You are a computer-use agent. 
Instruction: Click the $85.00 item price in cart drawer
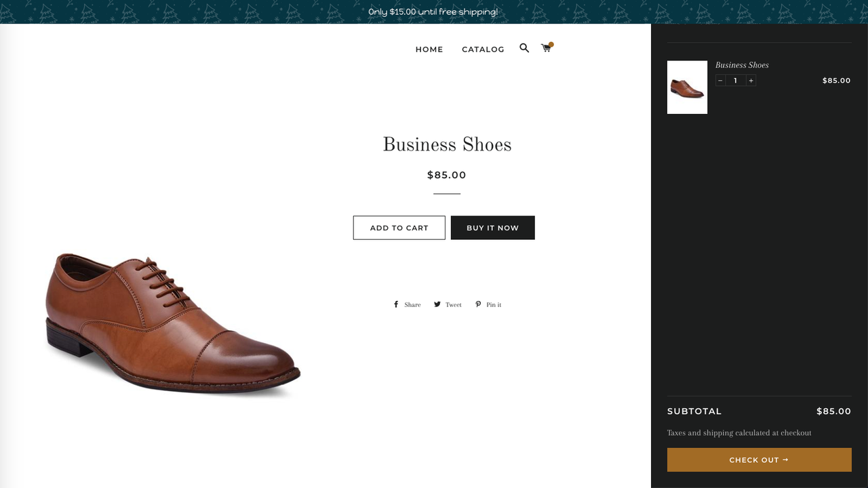pos(836,81)
